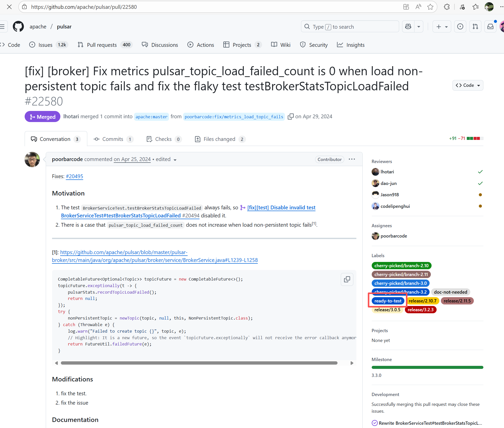
Task: Favorite this page with star icon
Action: pos(430,7)
